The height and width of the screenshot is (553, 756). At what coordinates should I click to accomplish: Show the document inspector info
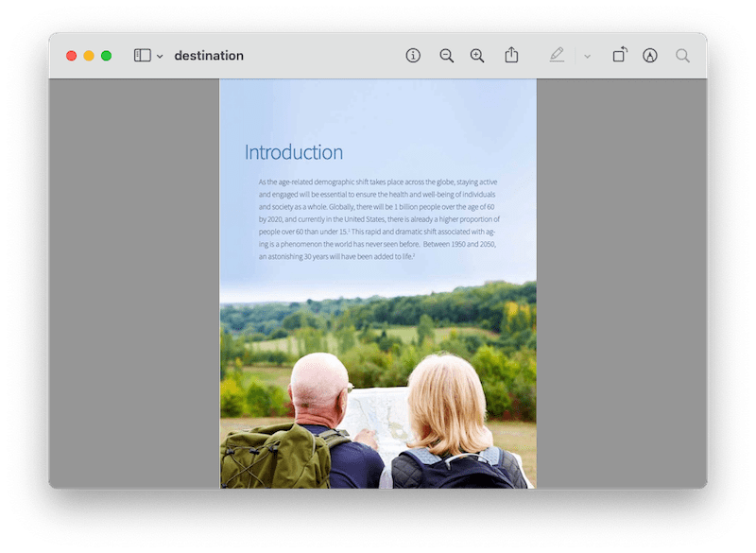[x=413, y=56]
